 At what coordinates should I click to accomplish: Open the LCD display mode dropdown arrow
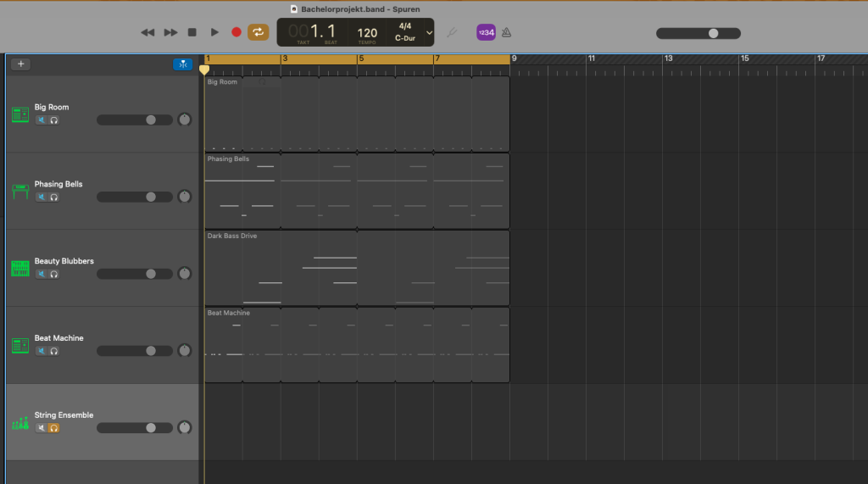click(429, 32)
